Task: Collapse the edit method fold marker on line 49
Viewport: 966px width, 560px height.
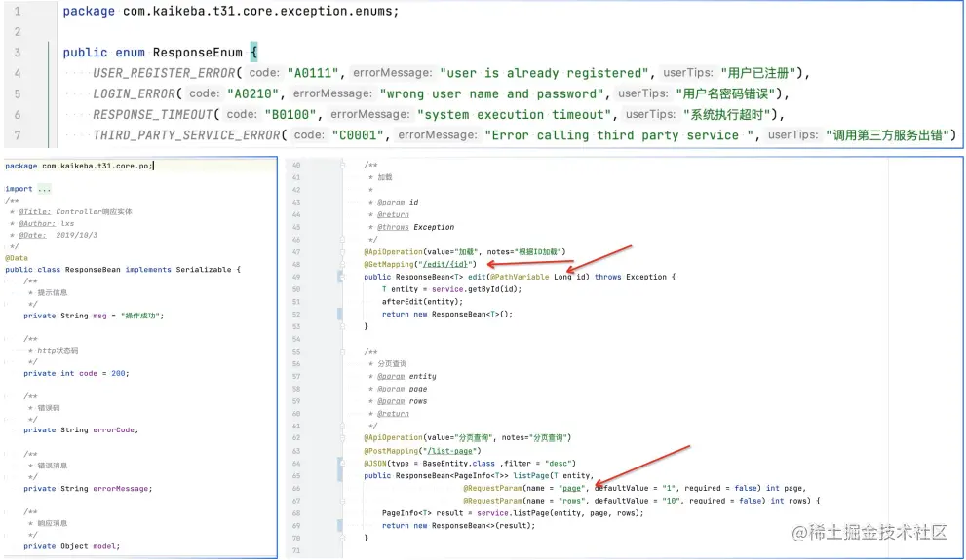Action: click(342, 277)
